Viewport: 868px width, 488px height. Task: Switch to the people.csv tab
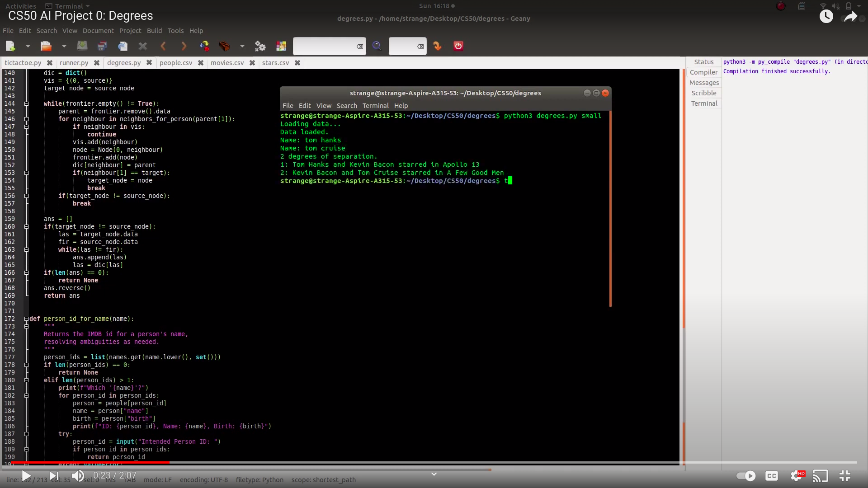pos(176,63)
